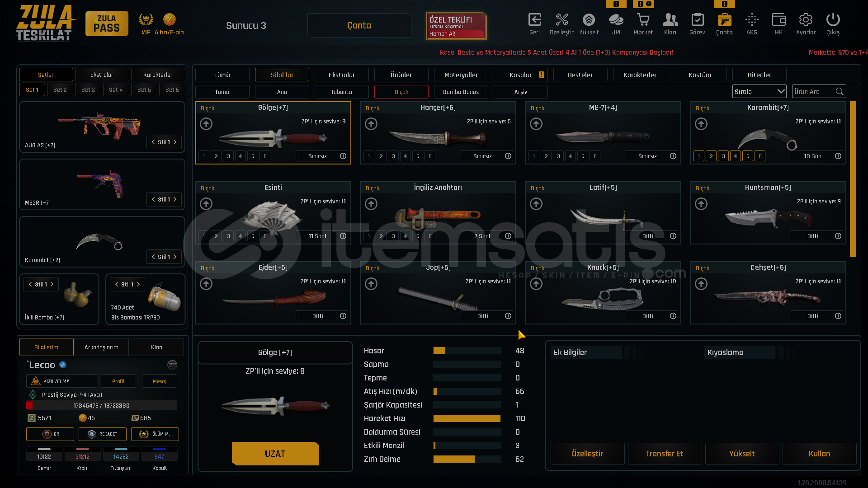The image size is (868, 488).
Task: Click the Transfer Et button
Action: point(665,454)
